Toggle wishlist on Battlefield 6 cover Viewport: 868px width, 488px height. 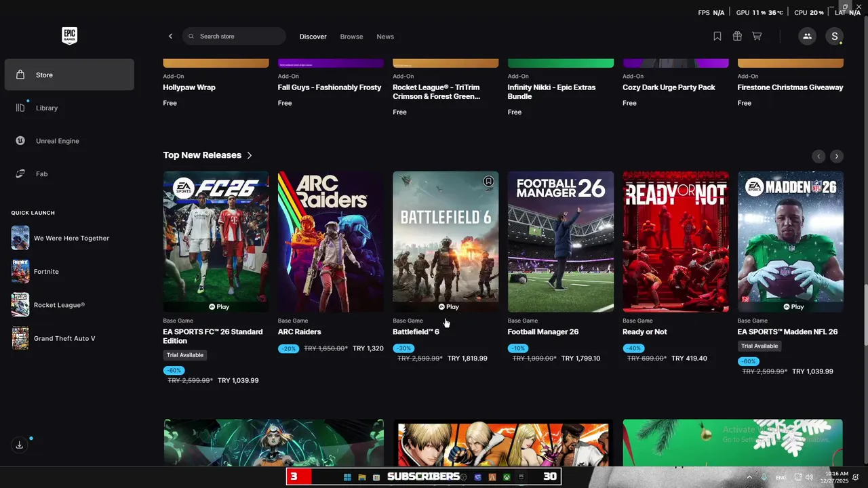coord(488,181)
